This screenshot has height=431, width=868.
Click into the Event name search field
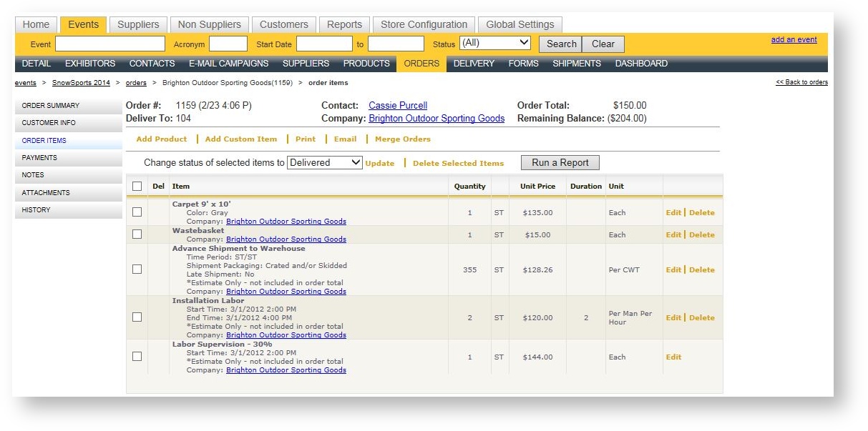pos(109,43)
